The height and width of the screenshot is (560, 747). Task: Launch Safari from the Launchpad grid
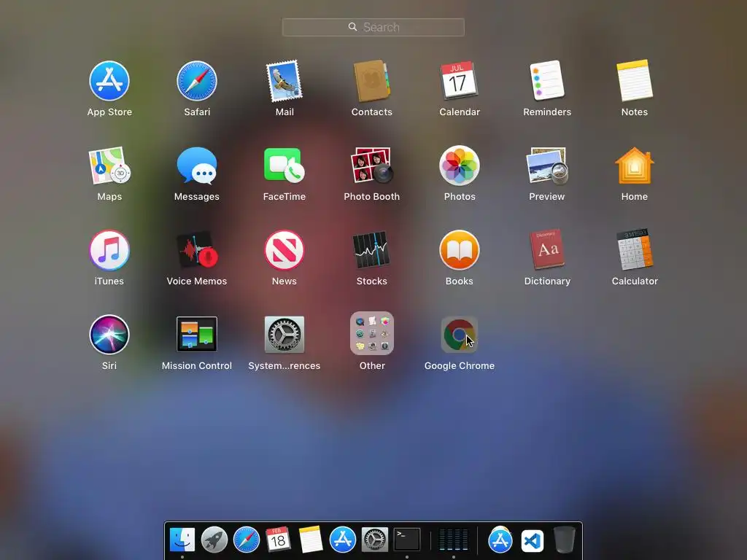(197, 81)
